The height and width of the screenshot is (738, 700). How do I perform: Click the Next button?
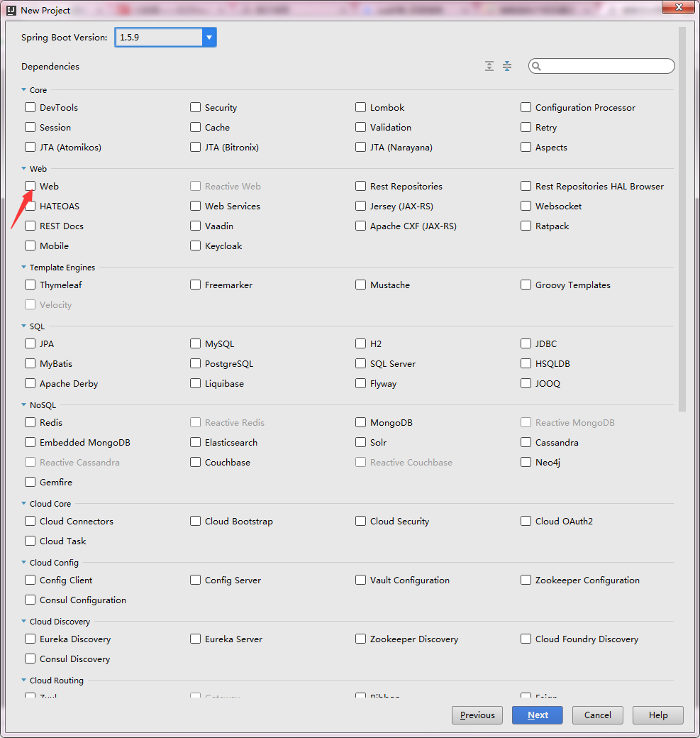pos(537,715)
